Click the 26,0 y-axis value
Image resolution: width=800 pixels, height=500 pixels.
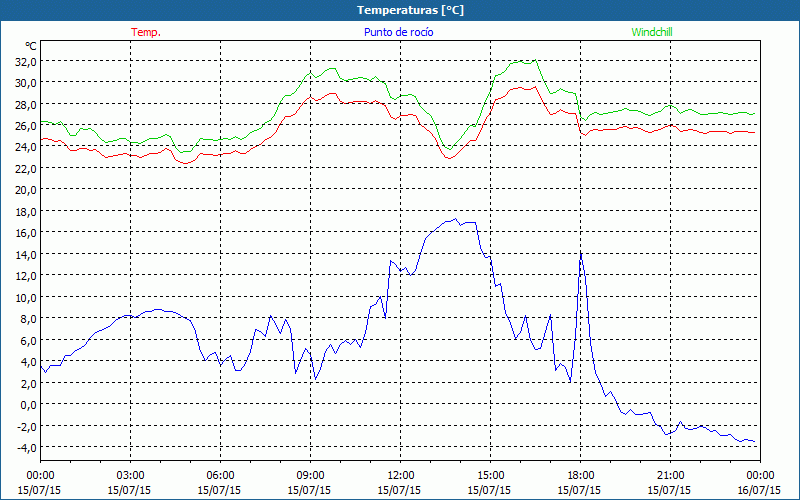pyautogui.click(x=27, y=126)
